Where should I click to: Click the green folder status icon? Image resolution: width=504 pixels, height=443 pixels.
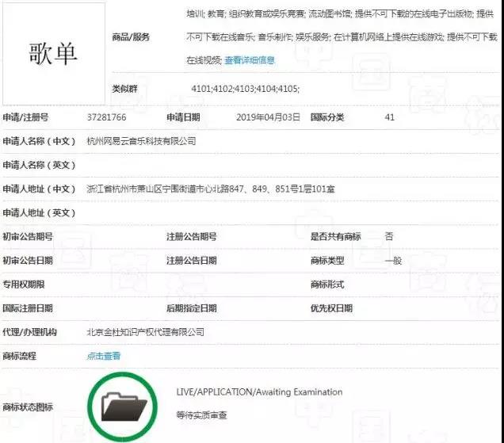pyautogui.click(x=123, y=407)
